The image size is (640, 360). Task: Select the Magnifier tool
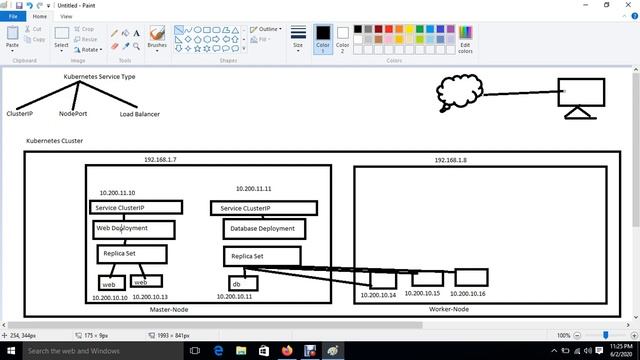click(136, 46)
